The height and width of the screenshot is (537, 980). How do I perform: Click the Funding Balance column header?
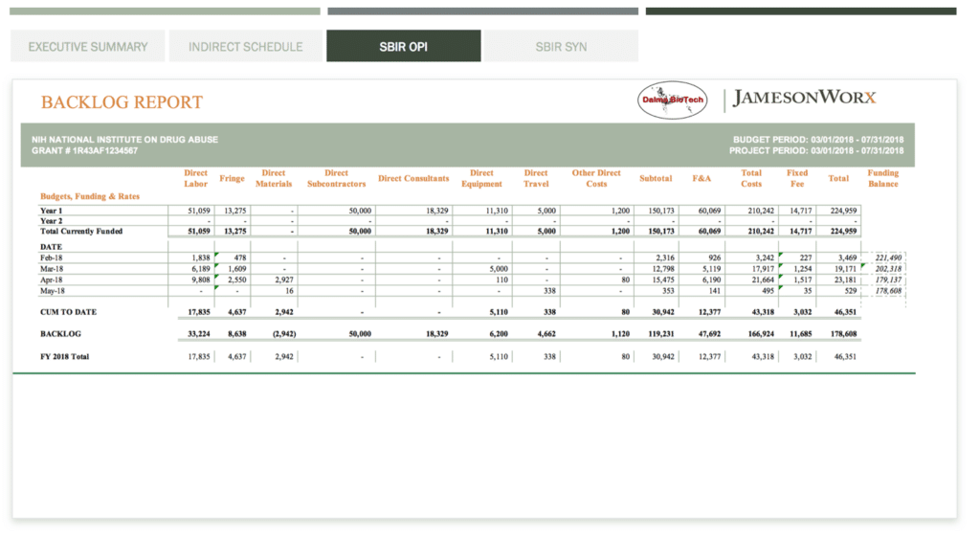click(x=883, y=178)
